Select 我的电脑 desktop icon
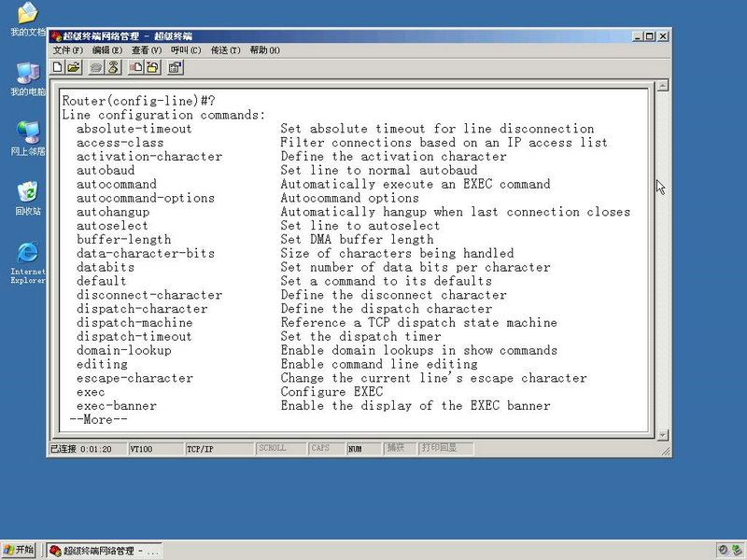The image size is (747, 560). tap(28, 79)
